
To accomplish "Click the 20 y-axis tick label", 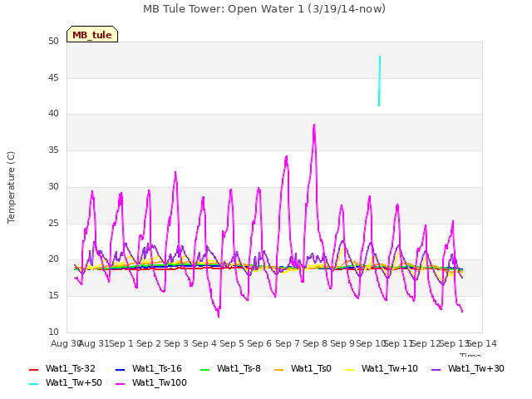I will [x=53, y=259].
